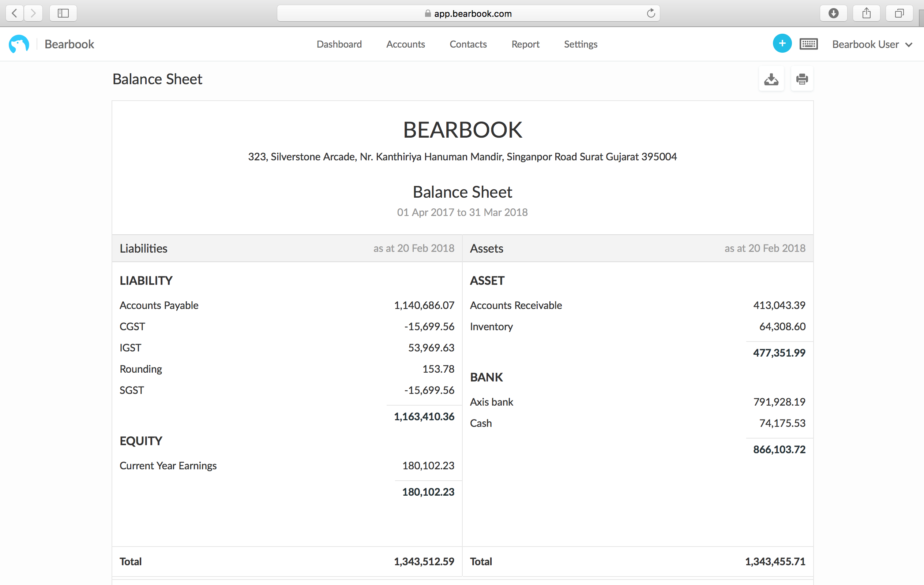
Task: Open the Contacts menu
Action: 468,44
